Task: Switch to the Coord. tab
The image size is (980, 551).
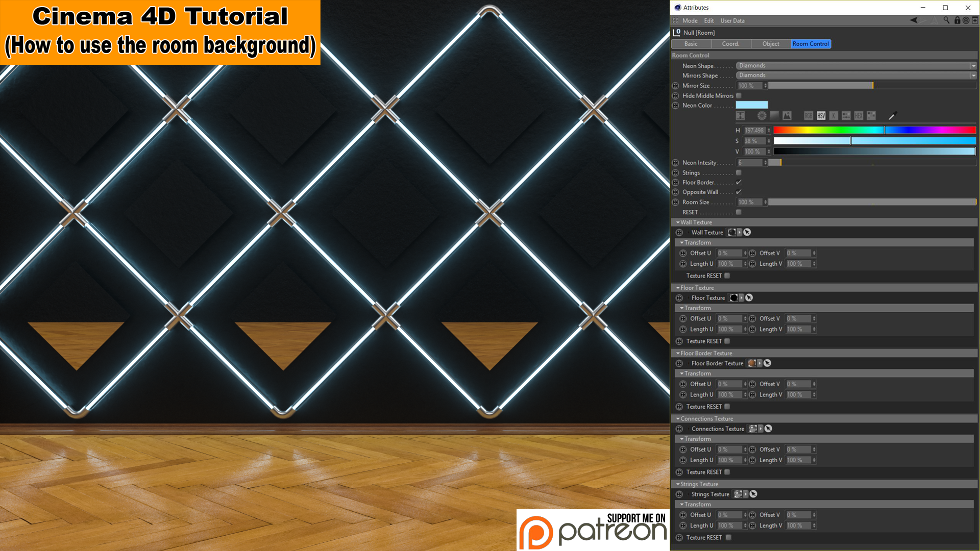Action: tap(731, 44)
